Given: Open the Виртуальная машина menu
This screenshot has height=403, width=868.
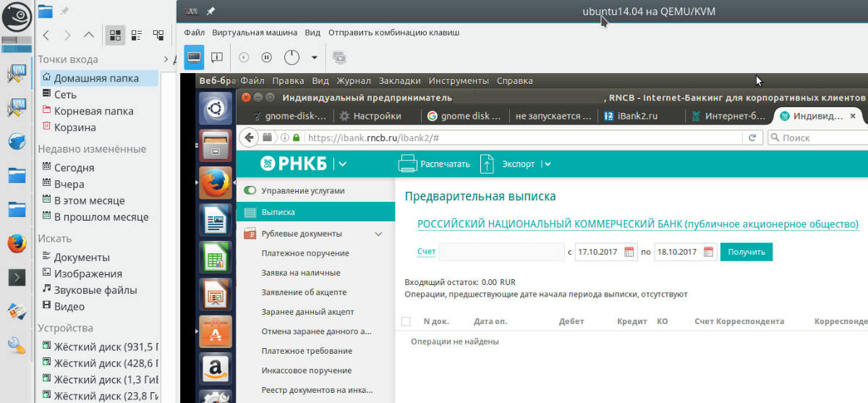Looking at the screenshot, I should pyautogui.click(x=254, y=33).
